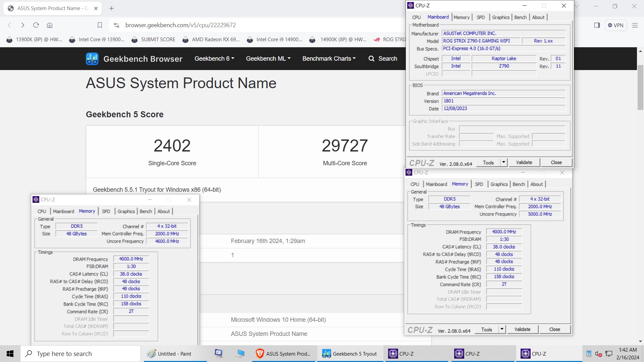
Task: Open a new browser tab
Action: 112,8
